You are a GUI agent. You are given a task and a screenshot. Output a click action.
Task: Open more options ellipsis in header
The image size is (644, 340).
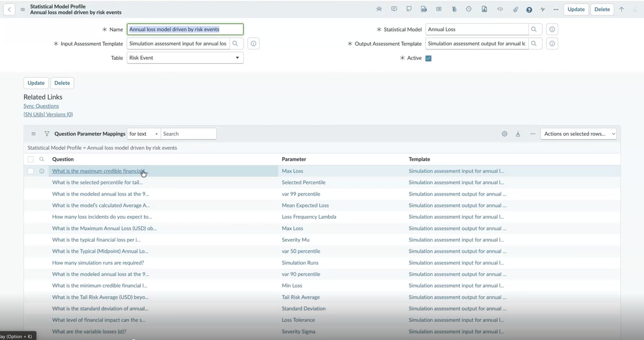pyautogui.click(x=556, y=9)
